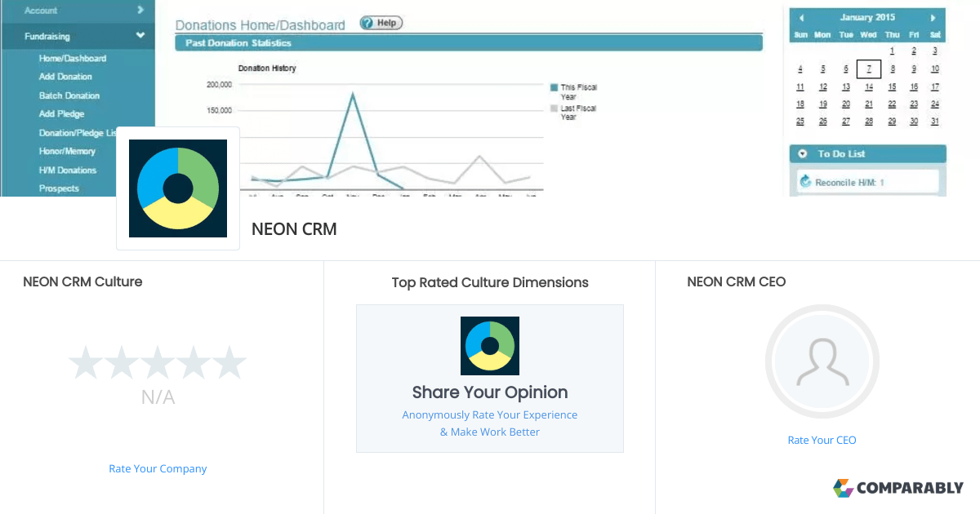Select January 1 in calendar
Screen dimensions: 980x514
coord(892,51)
